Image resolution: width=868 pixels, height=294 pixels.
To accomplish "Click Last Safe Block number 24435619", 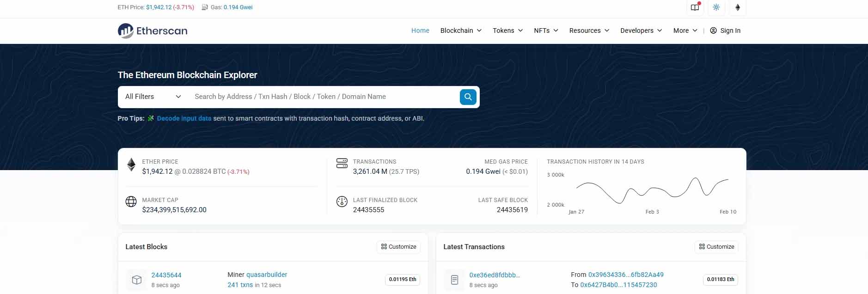I will (x=512, y=210).
